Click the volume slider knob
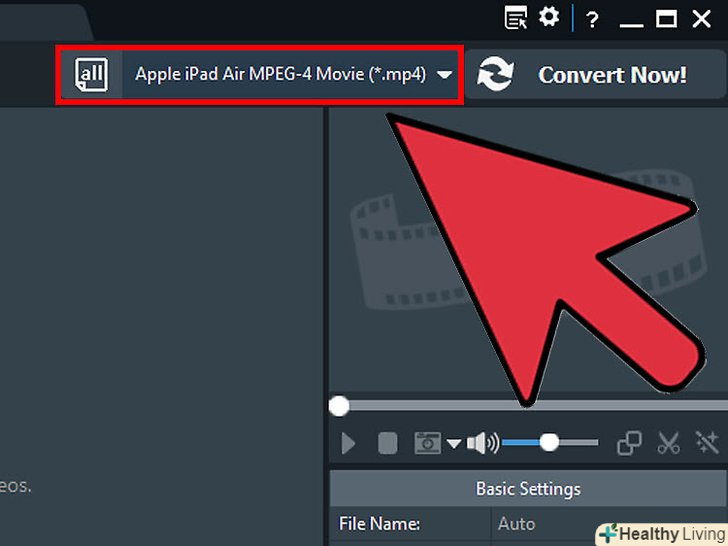The height and width of the screenshot is (546, 728). tap(549, 442)
